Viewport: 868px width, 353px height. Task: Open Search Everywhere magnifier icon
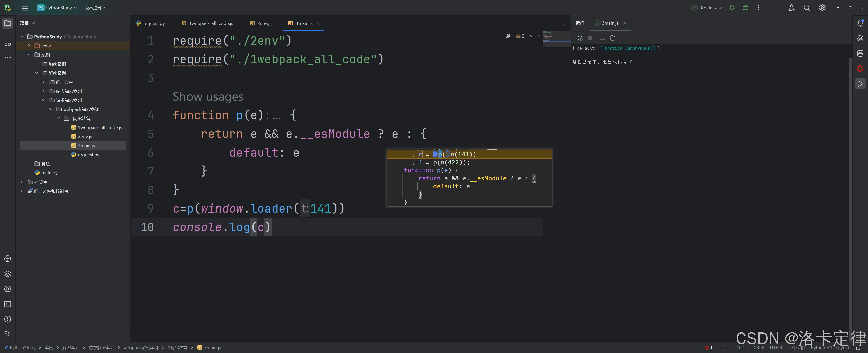[807, 8]
